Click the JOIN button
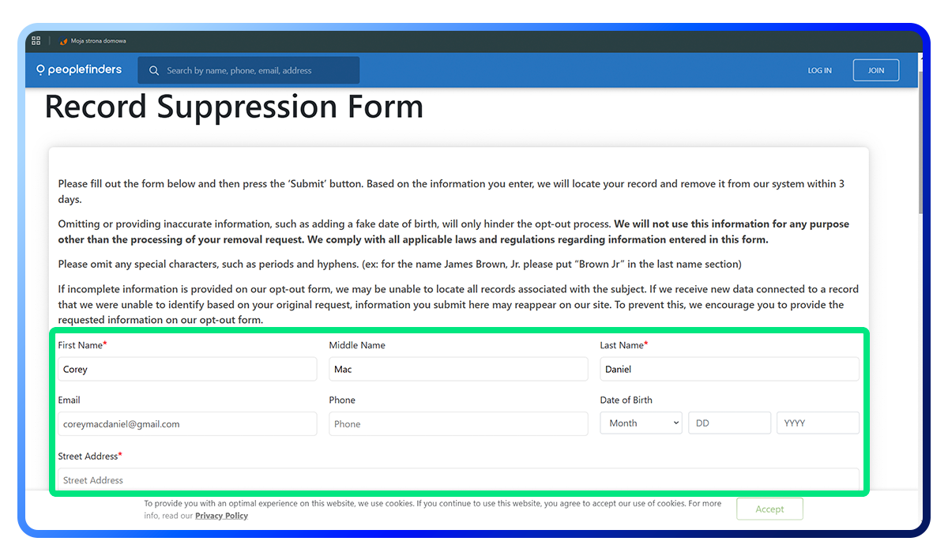This screenshot has height=560, width=948. click(875, 70)
